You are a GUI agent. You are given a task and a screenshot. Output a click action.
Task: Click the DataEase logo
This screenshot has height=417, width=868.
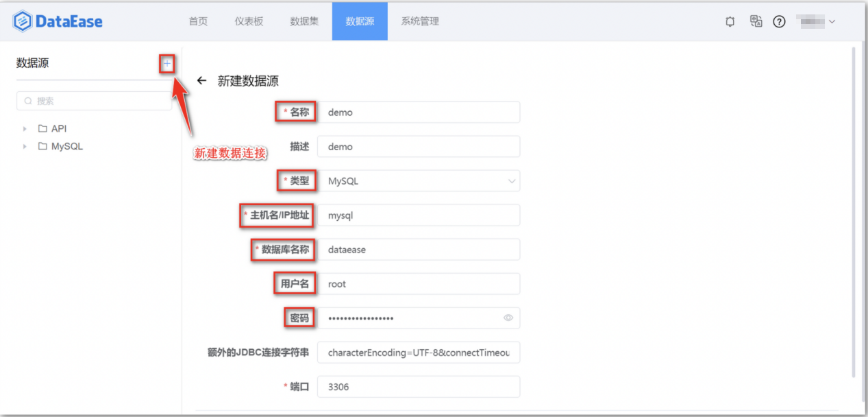point(57,21)
